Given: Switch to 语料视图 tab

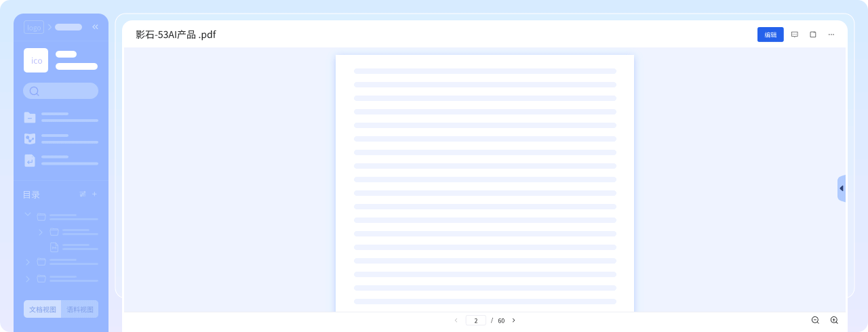Looking at the screenshot, I should click(80, 310).
